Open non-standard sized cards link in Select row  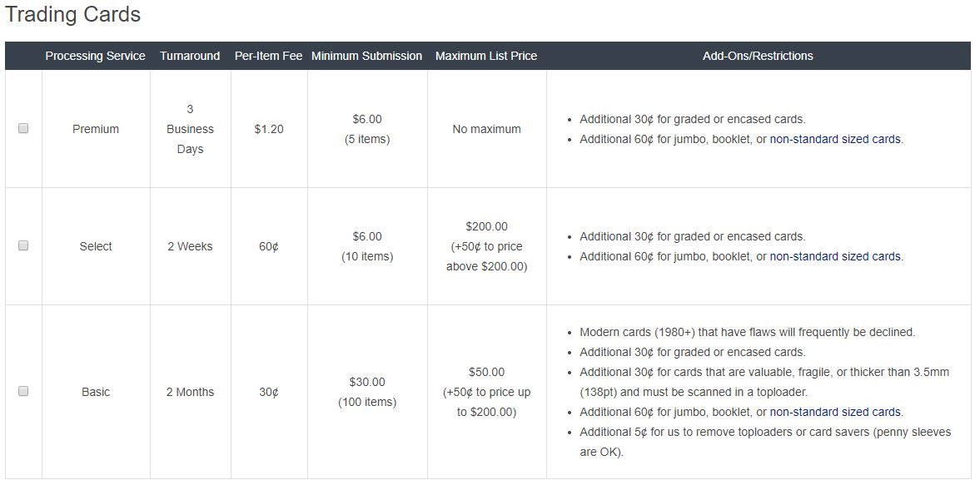(x=835, y=256)
